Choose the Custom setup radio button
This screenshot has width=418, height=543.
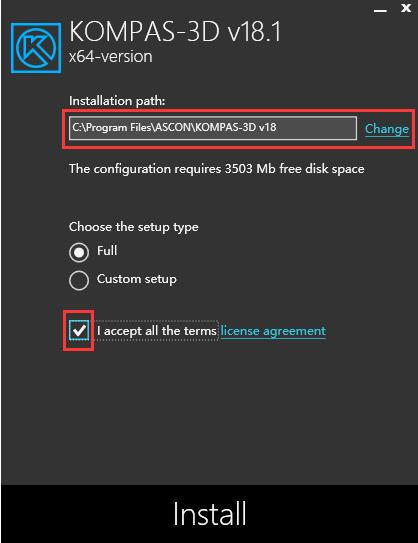[79, 280]
